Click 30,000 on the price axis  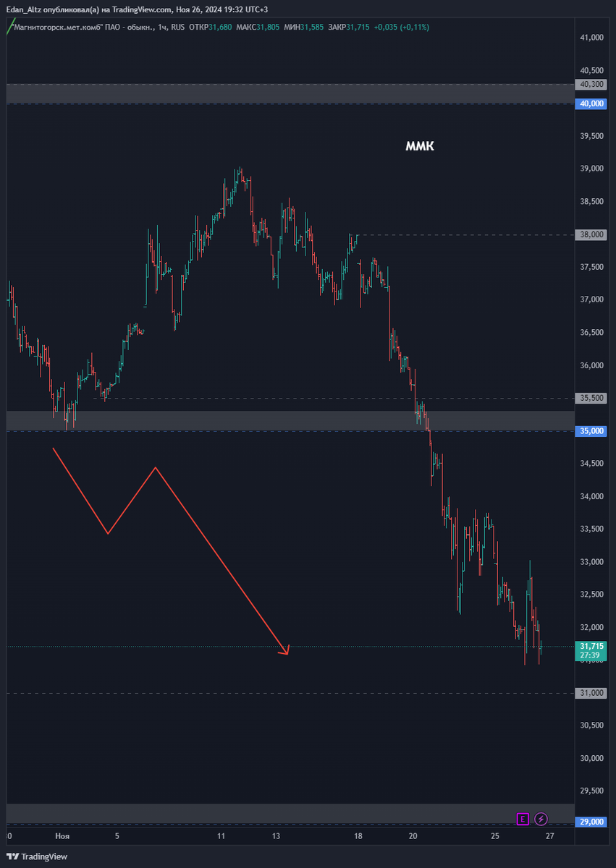click(x=592, y=758)
